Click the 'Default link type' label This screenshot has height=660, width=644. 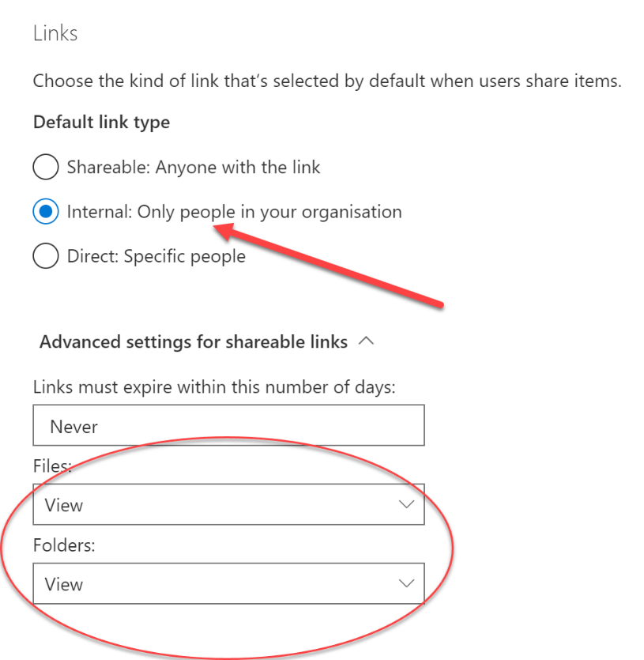coord(101,123)
